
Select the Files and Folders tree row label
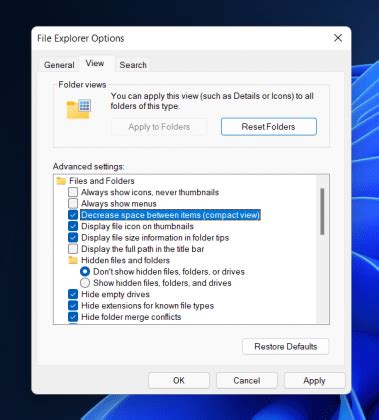coord(102,181)
